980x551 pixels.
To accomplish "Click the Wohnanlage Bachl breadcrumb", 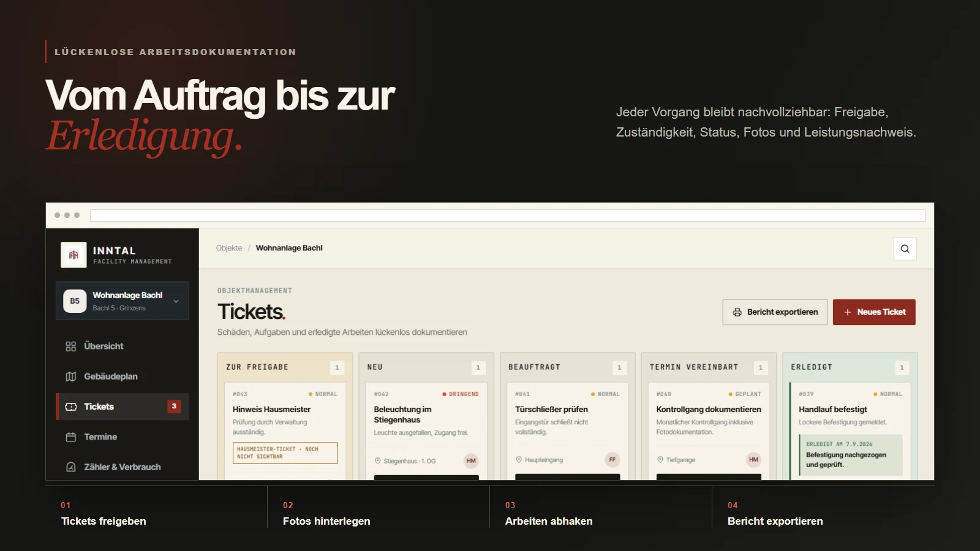I will coord(289,248).
